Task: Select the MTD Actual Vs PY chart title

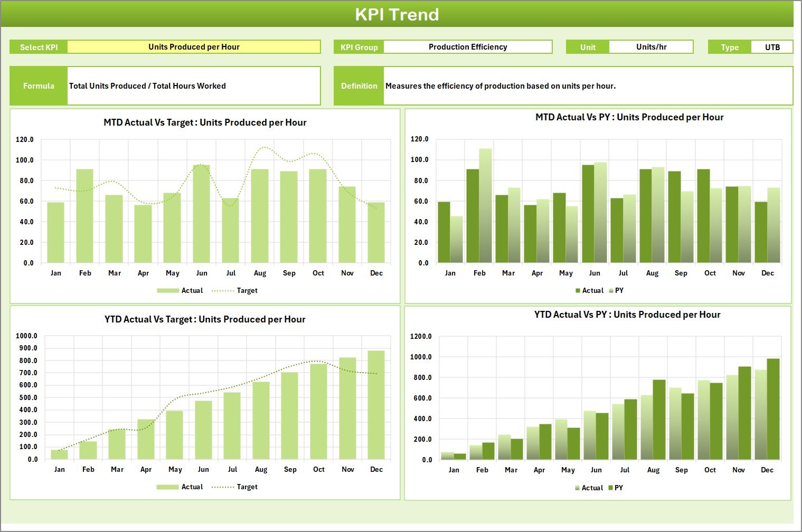Action: click(x=629, y=117)
